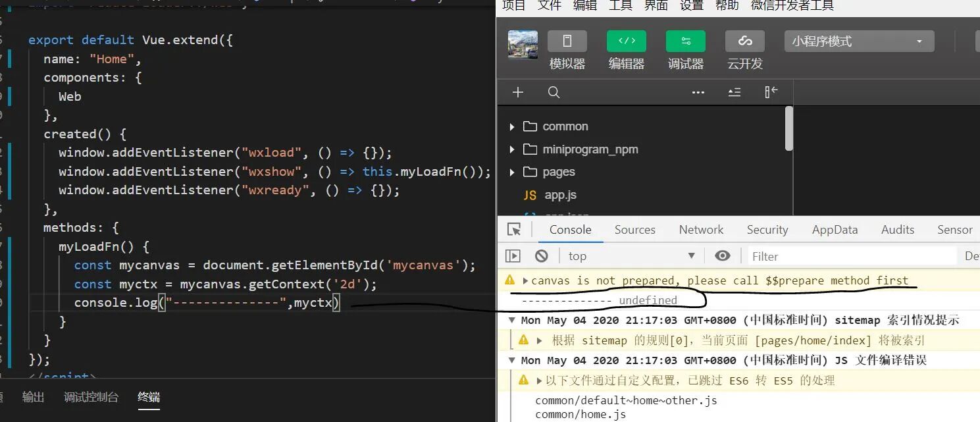Switch to the 终端 panel tab

[149, 397]
